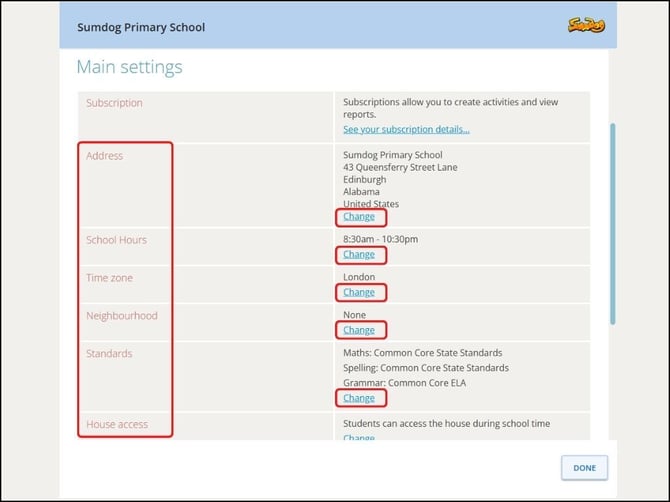Click the 'Edinburgh' address line
The height and width of the screenshot is (502, 670).
click(364, 179)
